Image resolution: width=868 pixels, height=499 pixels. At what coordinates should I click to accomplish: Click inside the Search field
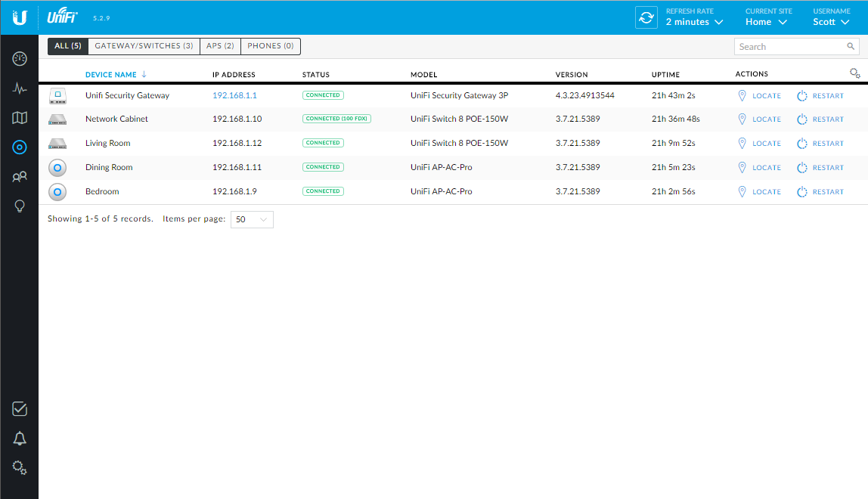coord(786,46)
